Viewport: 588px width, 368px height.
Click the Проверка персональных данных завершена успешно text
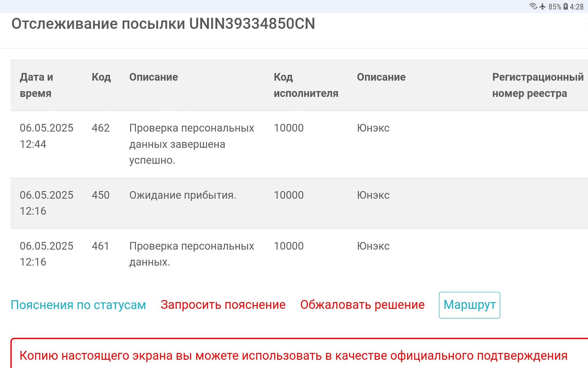[x=191, y=144]
